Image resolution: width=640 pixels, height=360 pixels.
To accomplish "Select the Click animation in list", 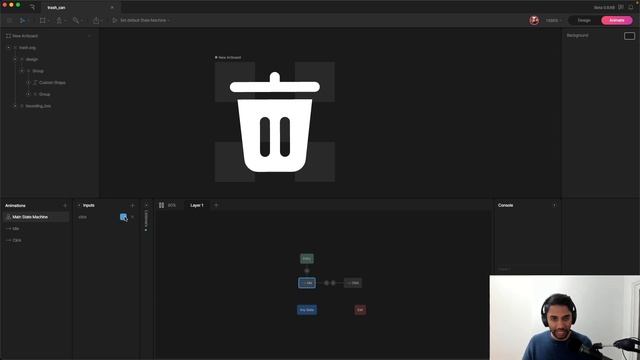I will tap(17, 240).
